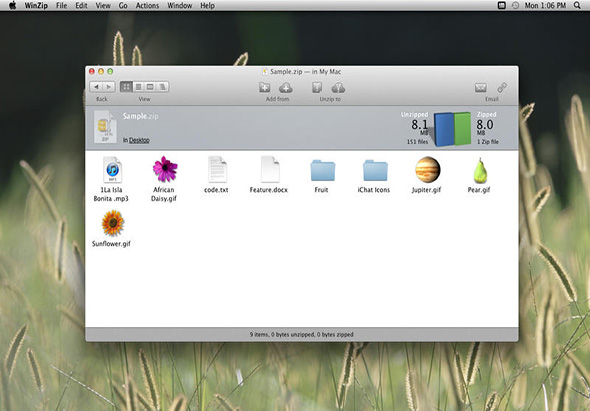Go back with the left arrow button

pos(96,87)
